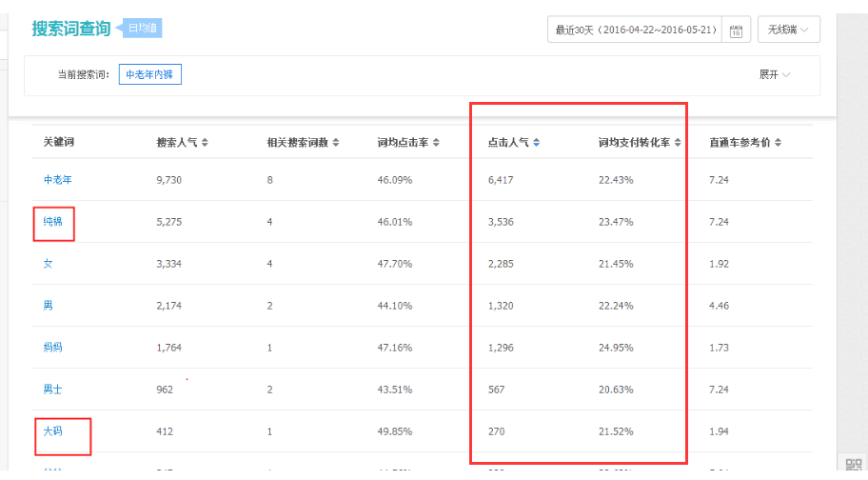Sort by 搜索人气 column arrows
This screenshot has width=868, height=480.
point(205,142)
